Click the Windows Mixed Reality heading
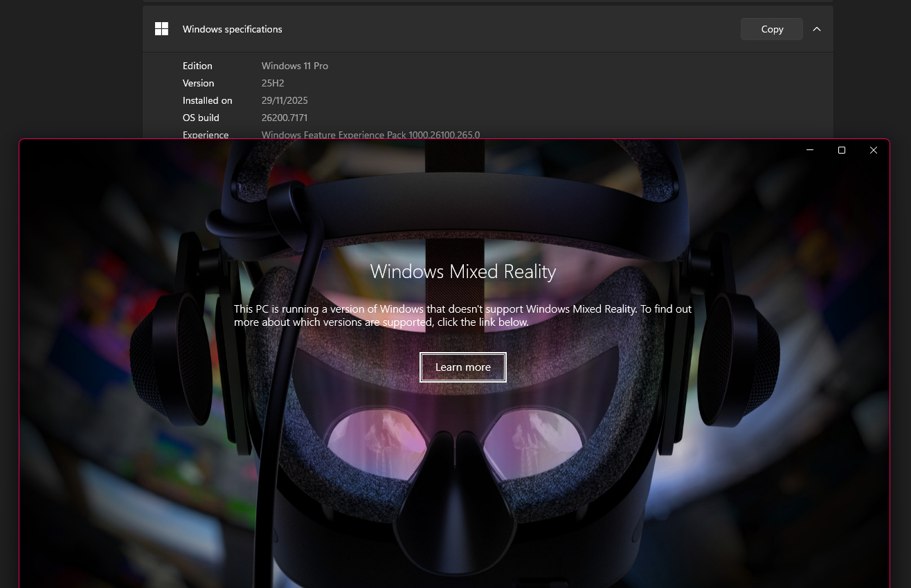Viewport: 911px width, 588px height. pos(463,271)
